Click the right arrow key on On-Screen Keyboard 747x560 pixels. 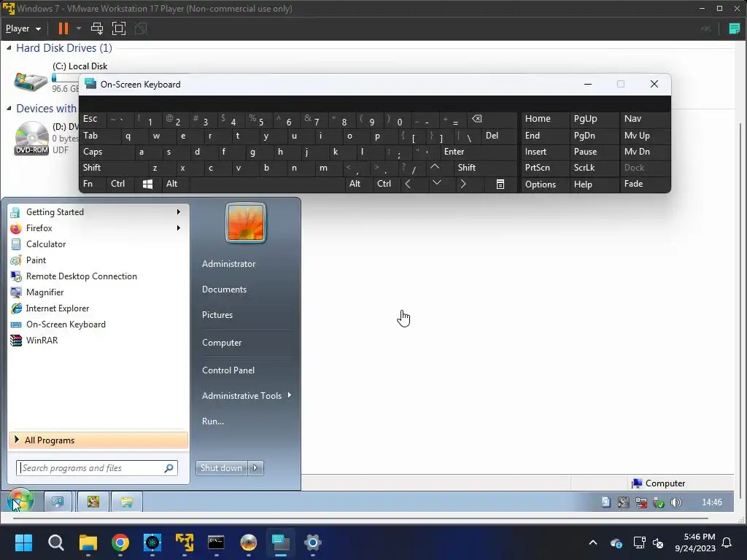463,184
